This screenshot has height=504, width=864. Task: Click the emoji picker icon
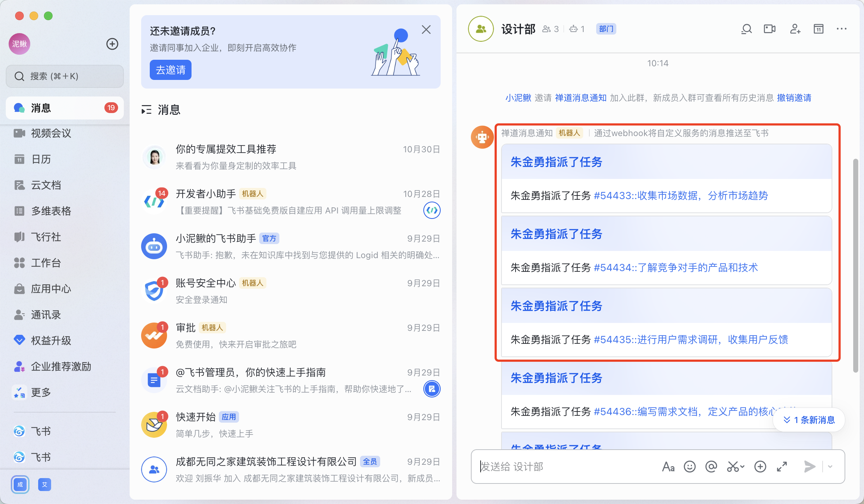(689, 467)
